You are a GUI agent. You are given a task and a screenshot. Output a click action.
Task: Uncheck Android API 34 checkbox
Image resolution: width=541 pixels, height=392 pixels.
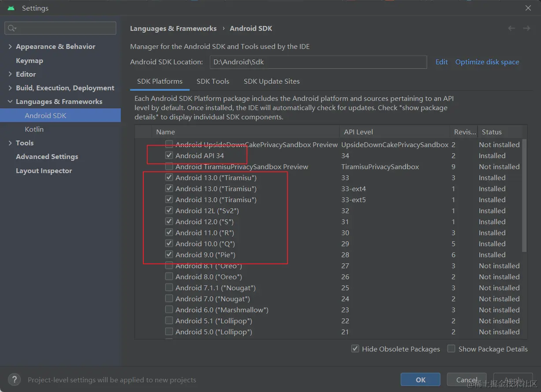tap(169, 155)
